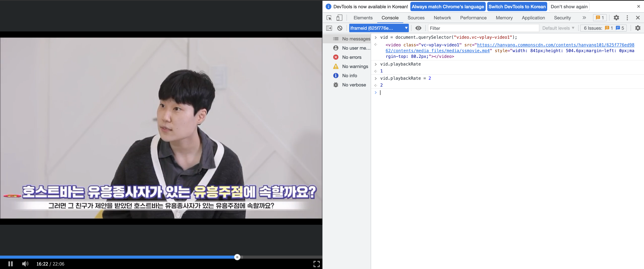
Task: Open console settings gear near Issues
Action: [638, 28]
